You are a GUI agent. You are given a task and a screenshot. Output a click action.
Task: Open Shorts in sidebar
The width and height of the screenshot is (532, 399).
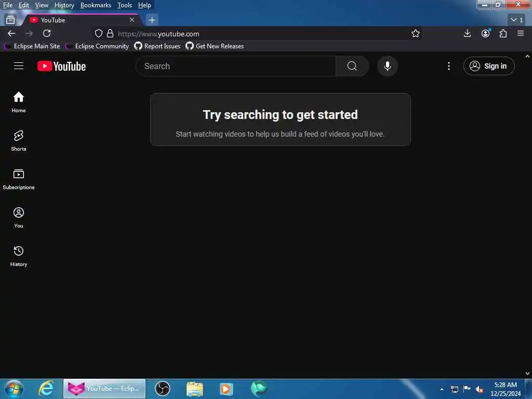click(19, 140)
